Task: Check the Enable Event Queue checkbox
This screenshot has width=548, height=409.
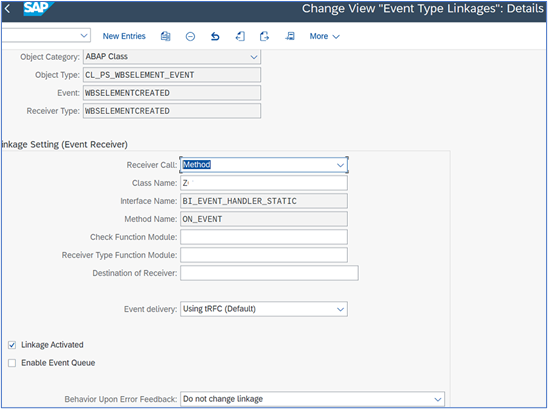Action: coord(12,363)
